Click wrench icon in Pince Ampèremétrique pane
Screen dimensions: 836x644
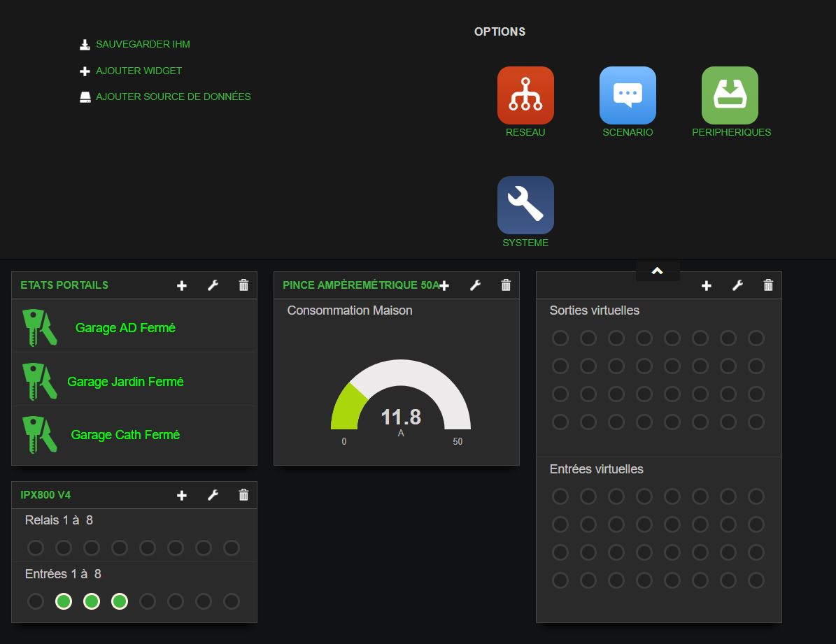pos(476,285)
